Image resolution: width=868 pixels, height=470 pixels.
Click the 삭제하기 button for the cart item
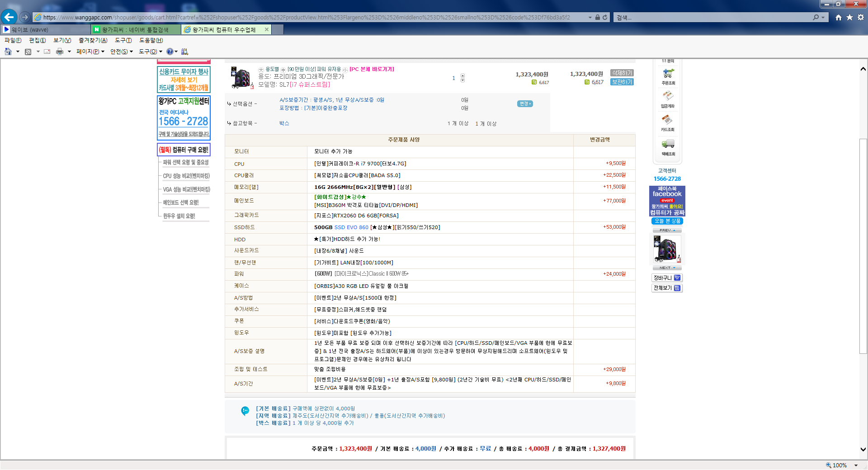(622, 73)
